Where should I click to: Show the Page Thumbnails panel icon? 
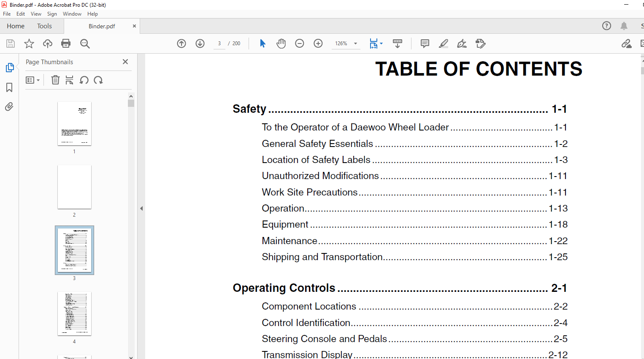pos(9,68)
